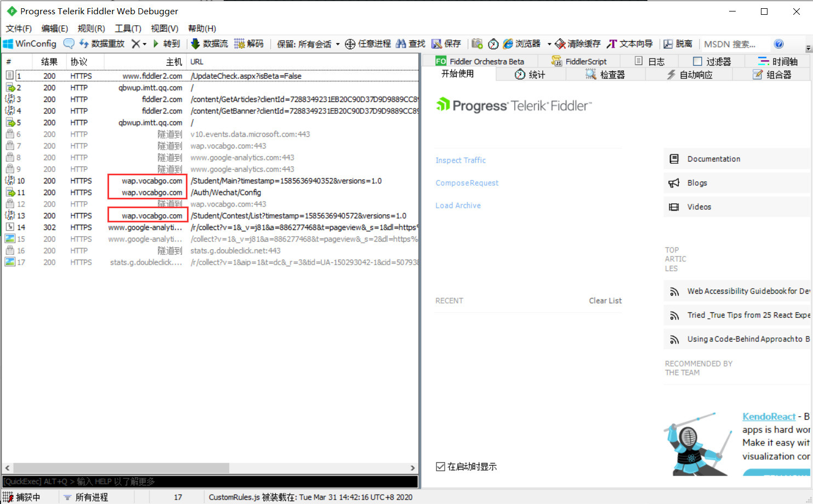The image size is (813, 504).
Task: Click the 文本向导 (TextWizard) button
Action: [x=630, y=44]
